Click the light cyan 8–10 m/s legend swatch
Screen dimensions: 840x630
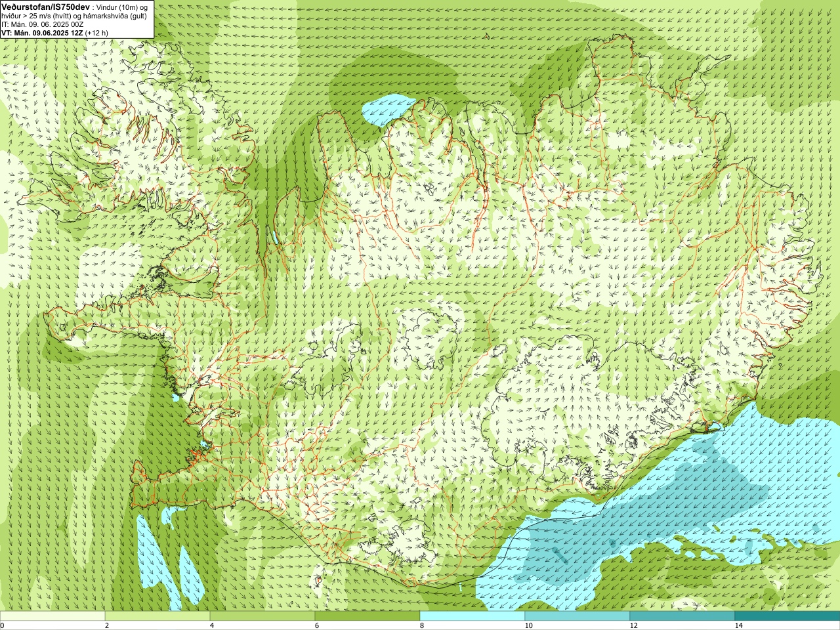point(472,616)
